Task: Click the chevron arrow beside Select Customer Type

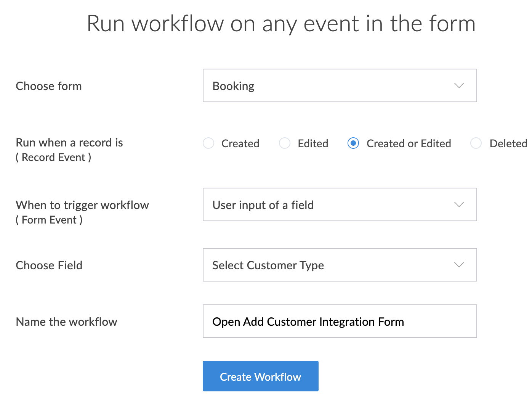Action: pyautogui.click(x=459, y=265)
